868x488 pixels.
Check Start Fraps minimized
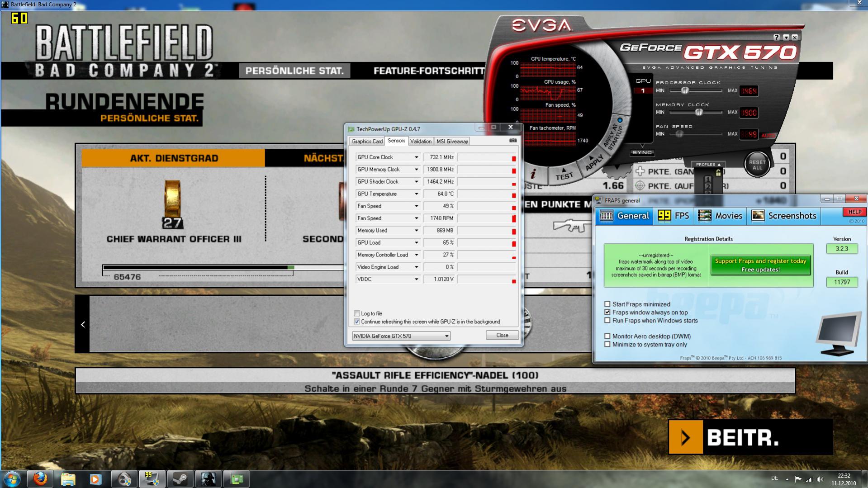click(x=607, y=304)
